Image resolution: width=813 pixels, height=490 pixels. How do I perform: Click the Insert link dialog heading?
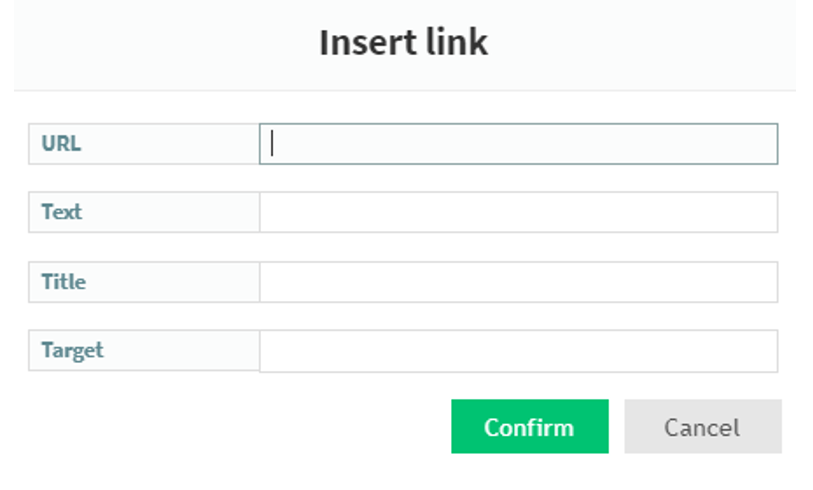[x=403, y=42]
